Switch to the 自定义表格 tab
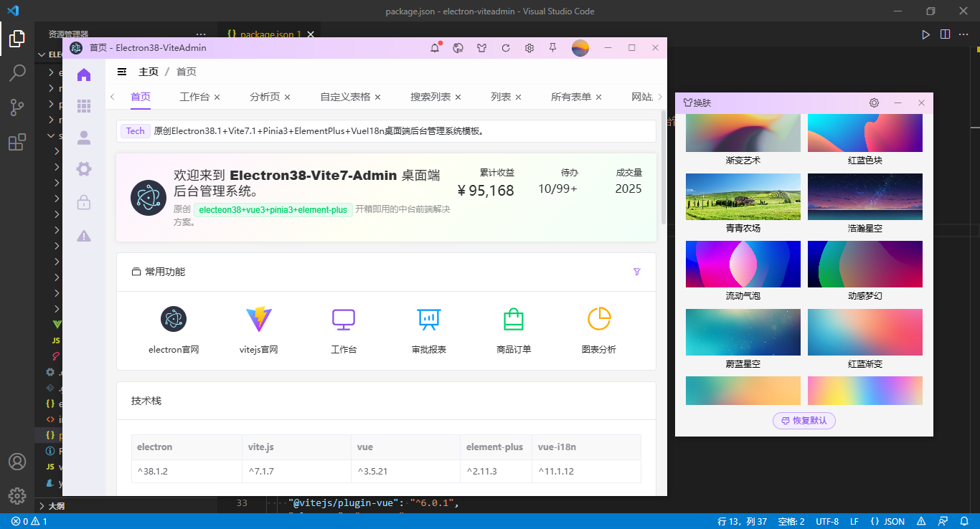The image size is (980, 529). 345,97
